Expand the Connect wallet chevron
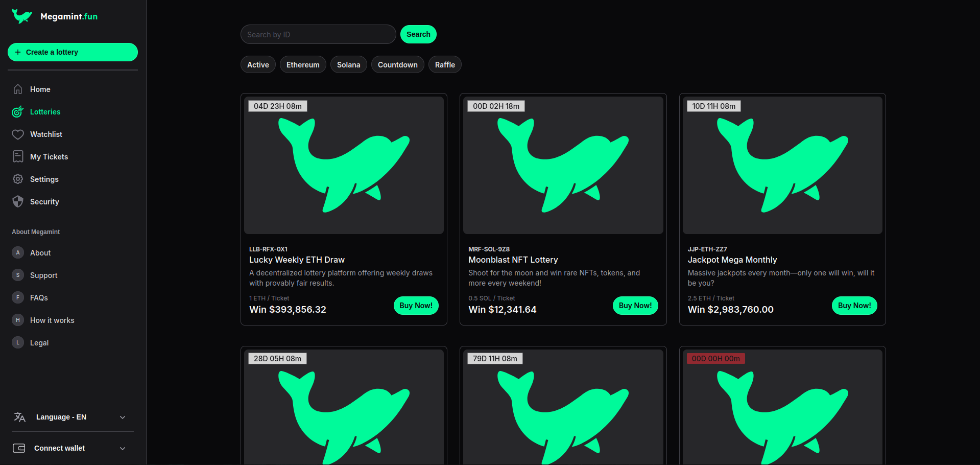980x465 pixels. 123,448
